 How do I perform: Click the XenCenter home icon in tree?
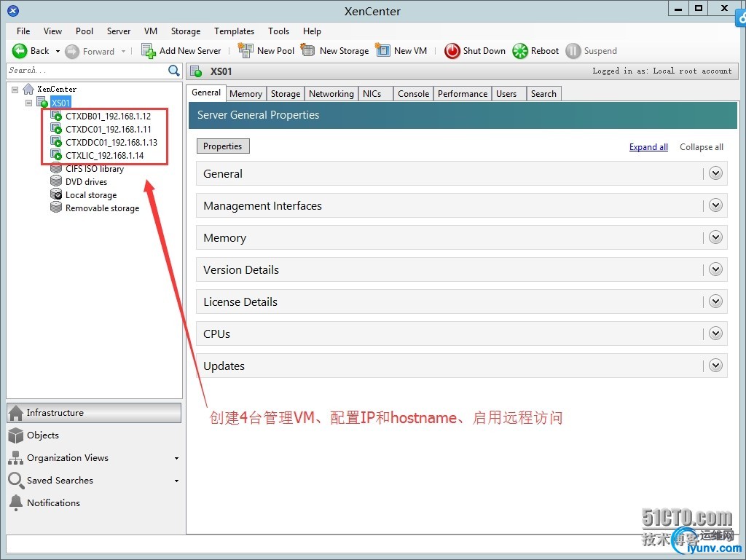[28, 89]
